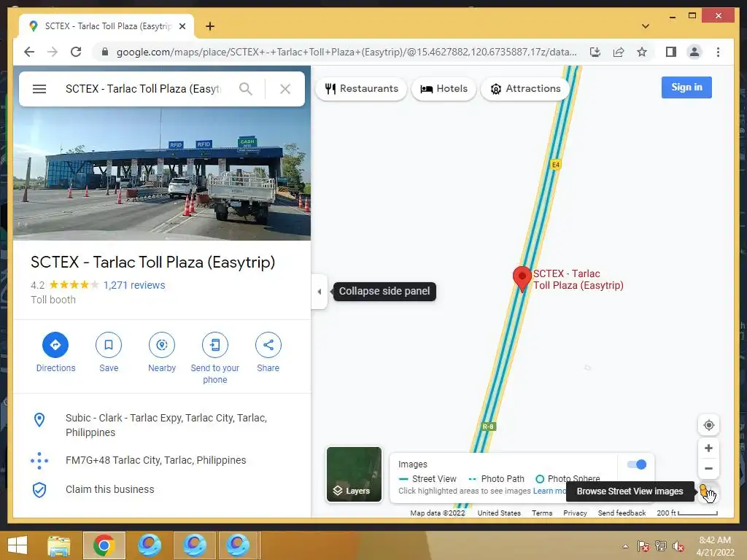Click the Directions icon button
This screenshot has width=747, height=560.
point(55,345)
